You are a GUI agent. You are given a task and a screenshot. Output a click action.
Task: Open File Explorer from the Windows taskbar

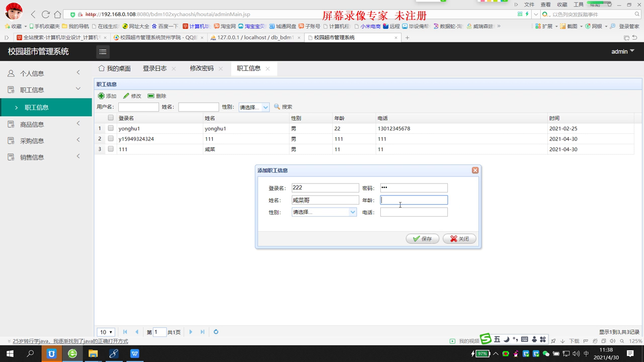click(93, 353)
